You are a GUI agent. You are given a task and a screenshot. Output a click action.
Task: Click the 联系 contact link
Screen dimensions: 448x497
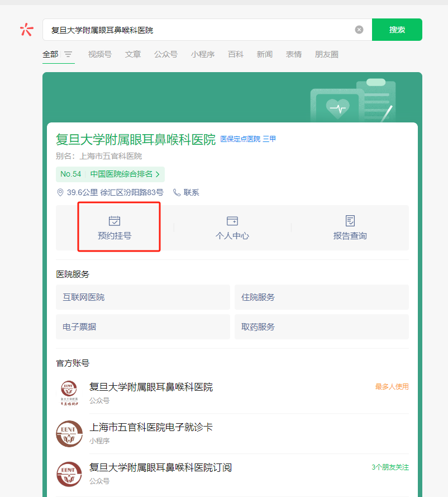(191, 192)
